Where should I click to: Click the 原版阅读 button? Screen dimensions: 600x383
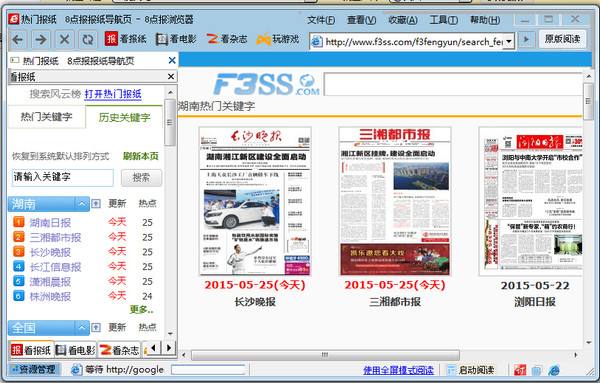coord(562,39)
